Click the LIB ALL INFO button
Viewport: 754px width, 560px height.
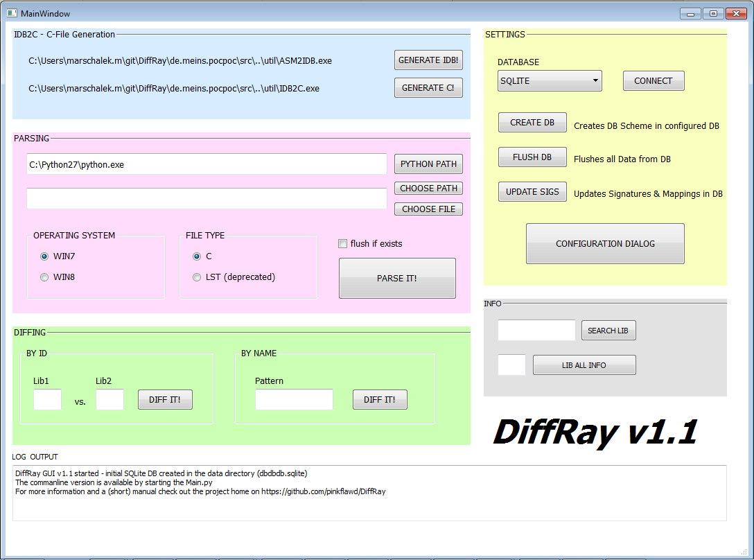tap(584, 365)
